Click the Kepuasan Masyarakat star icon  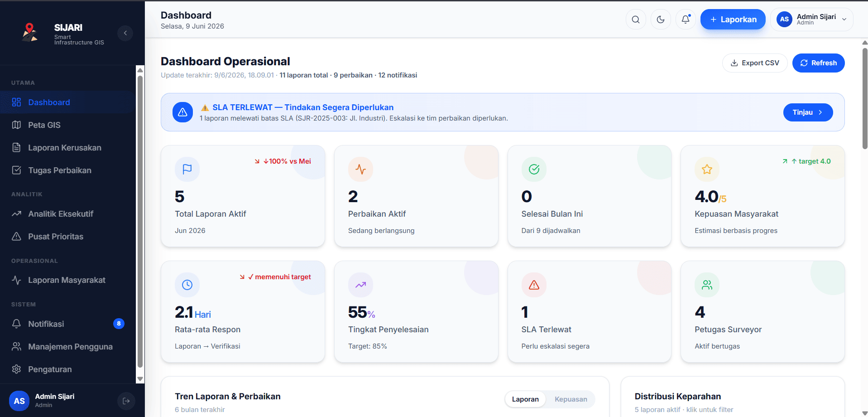pyautogui.click(x=707, y=169)
